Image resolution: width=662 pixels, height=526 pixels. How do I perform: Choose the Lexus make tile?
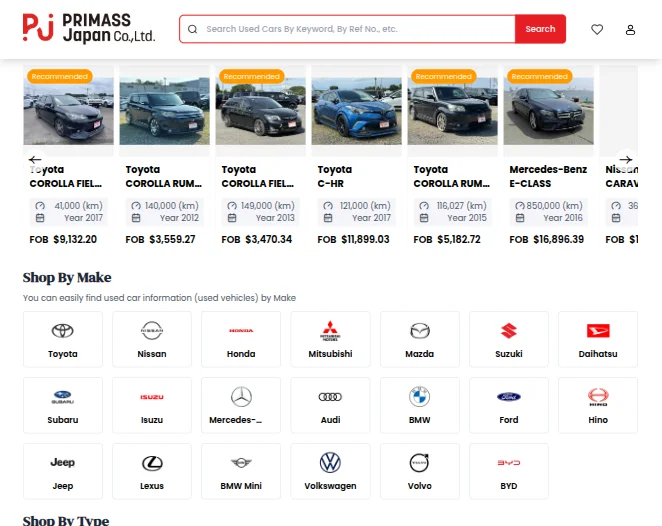tap(151, 471)
